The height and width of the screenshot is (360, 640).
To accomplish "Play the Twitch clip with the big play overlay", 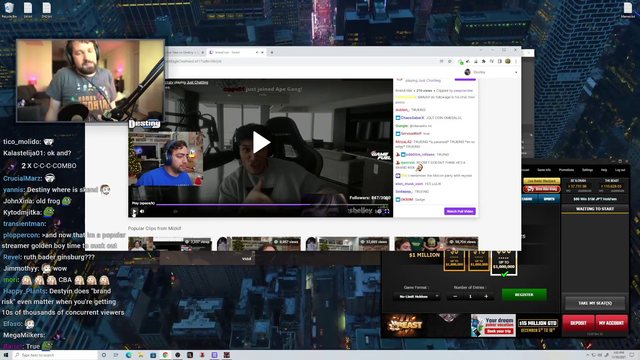I will (260, 142).
